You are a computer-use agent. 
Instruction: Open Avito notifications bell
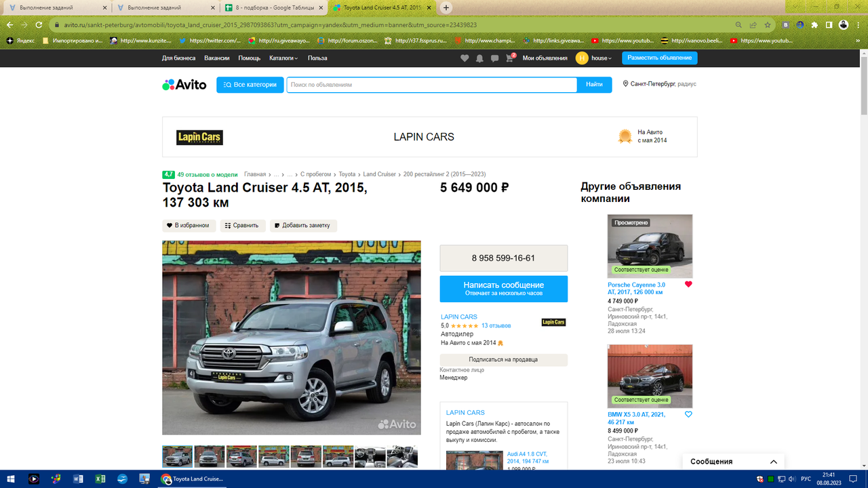point(479,58)
